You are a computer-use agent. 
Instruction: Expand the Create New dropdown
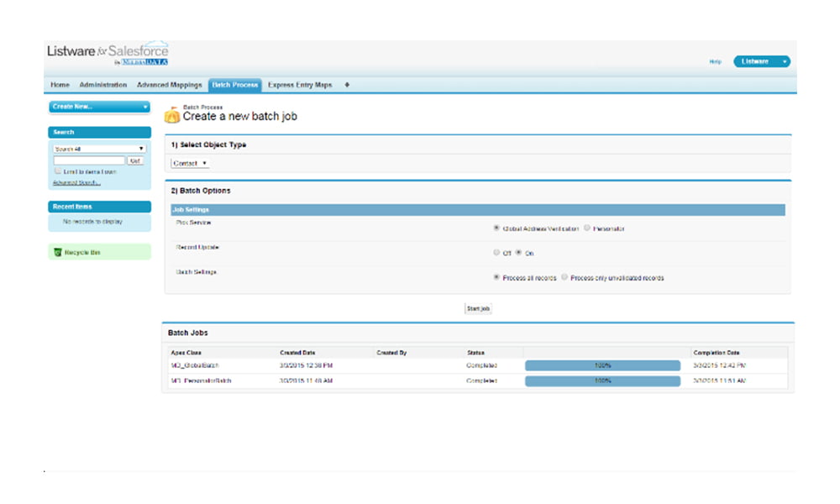pos(99,107)
